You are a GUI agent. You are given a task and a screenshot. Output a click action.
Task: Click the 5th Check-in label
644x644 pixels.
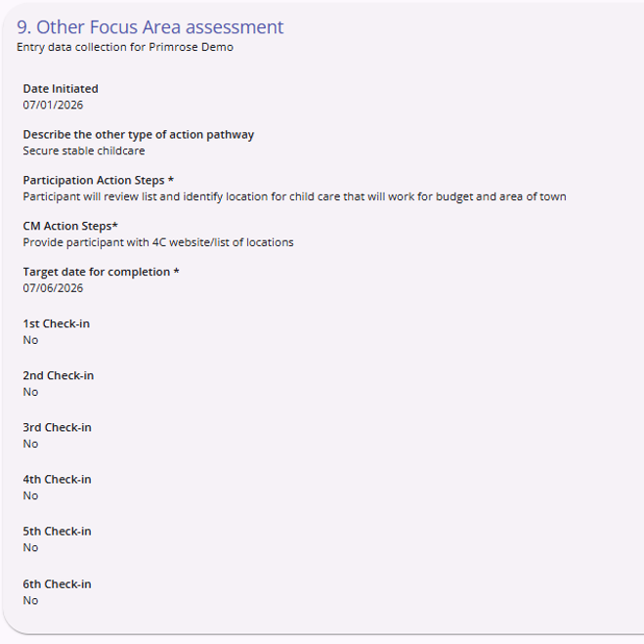57,532
